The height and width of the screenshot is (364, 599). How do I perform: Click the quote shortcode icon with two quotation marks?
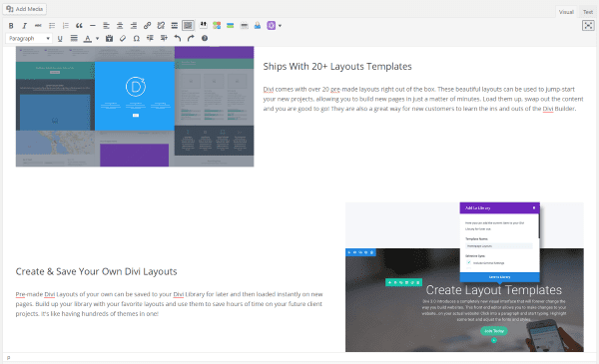204,25
